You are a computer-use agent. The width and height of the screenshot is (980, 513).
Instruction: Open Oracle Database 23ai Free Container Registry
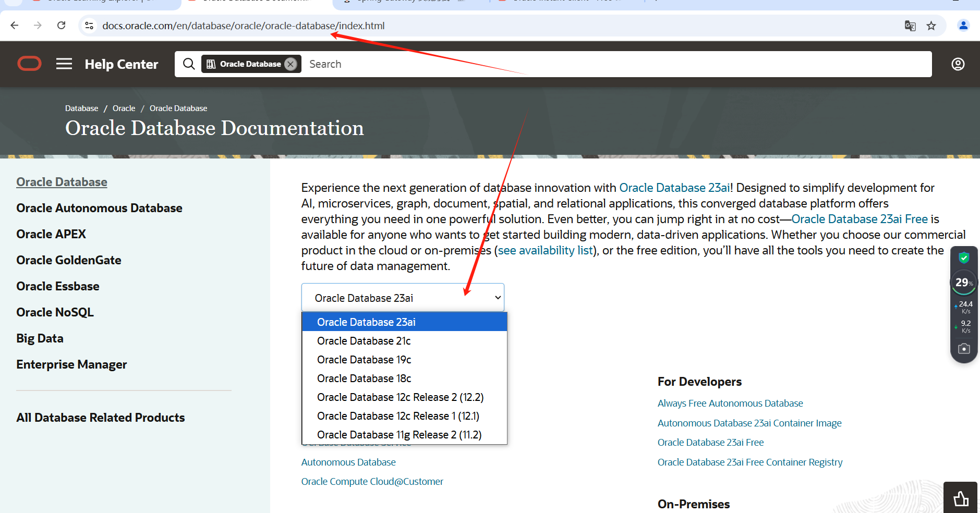[750, 462]
